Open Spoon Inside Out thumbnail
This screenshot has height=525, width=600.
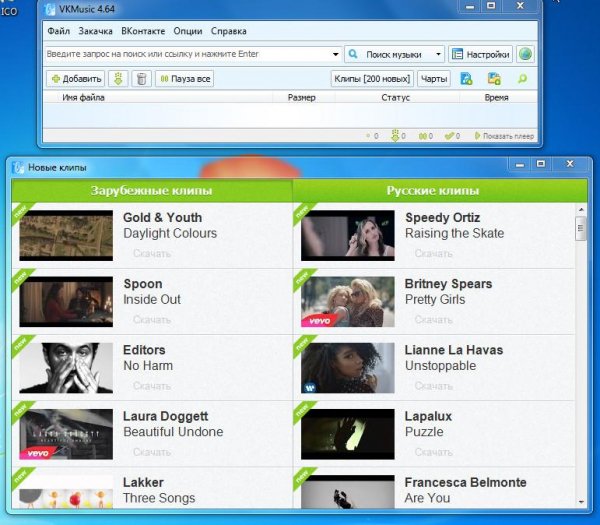[66, 302]
